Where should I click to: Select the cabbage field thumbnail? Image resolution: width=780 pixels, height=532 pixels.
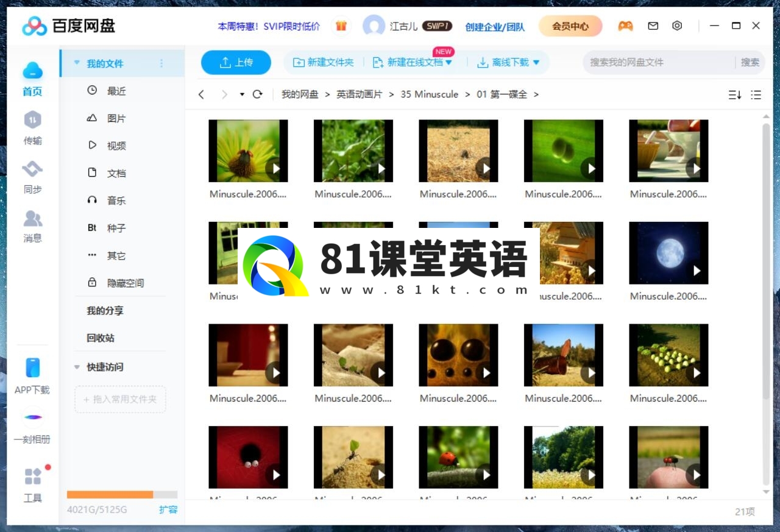668,355
